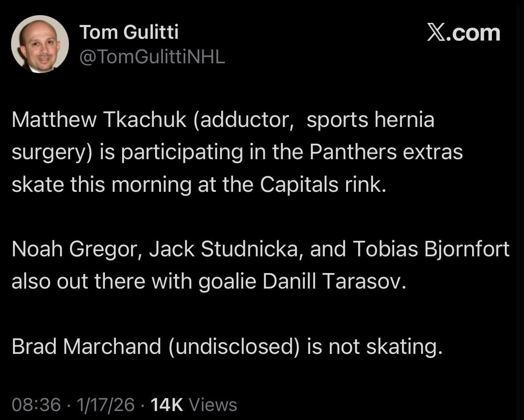Select the word "Panthers" in the tweet
This screenshot has width=524, height=420.
click(353, 152)
